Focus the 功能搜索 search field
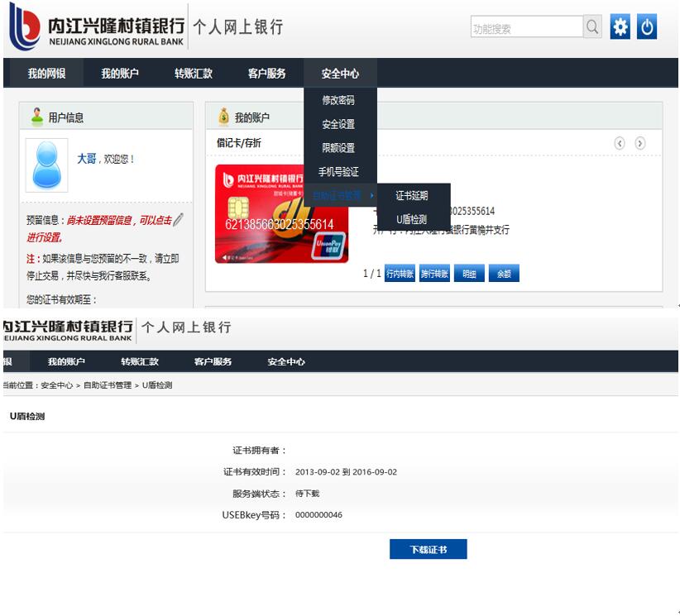680x616 pixels. (527, 27)
